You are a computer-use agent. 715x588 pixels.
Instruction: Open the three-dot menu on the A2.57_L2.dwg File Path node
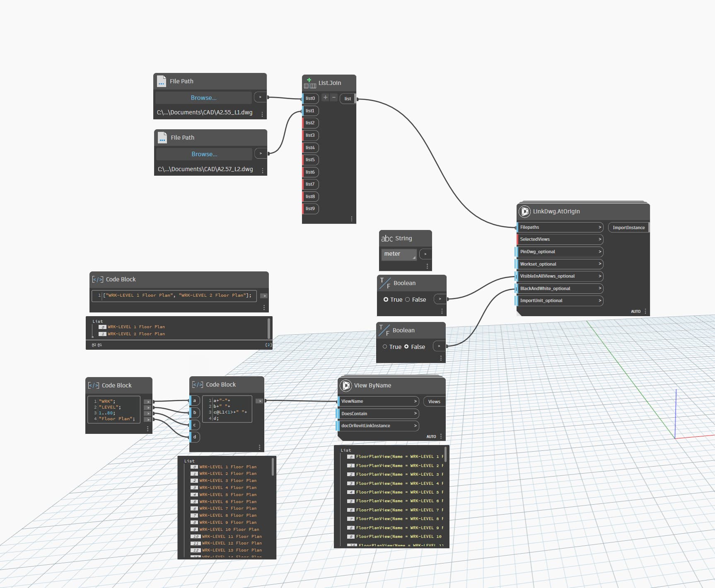pos(263,170)
